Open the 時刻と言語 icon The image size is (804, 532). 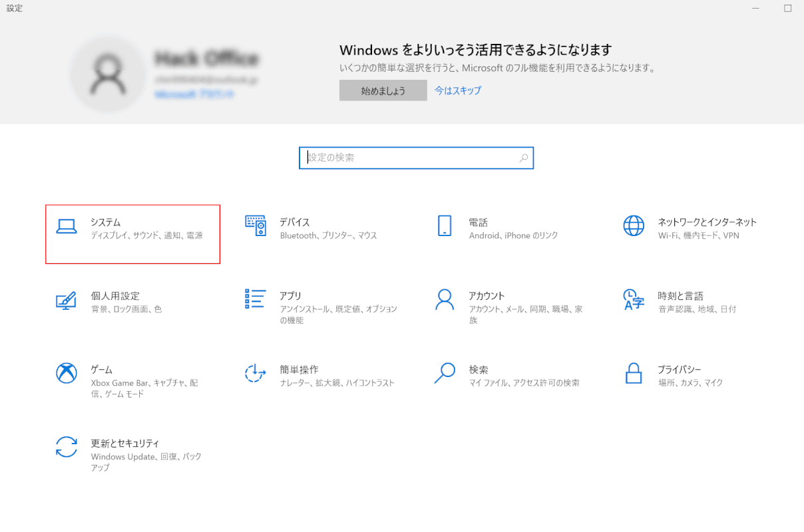[634, 299]
